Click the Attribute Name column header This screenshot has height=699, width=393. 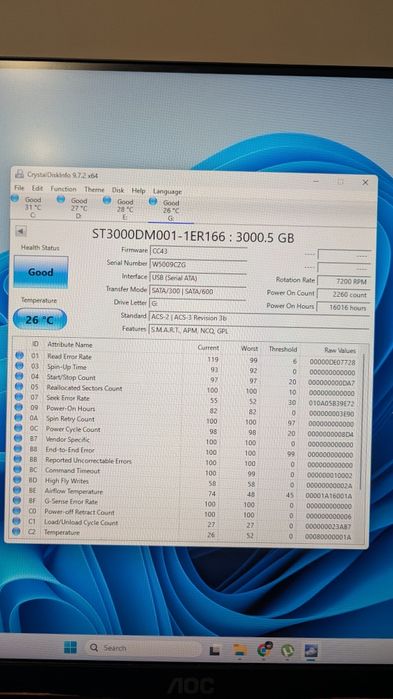coord(70,345)
